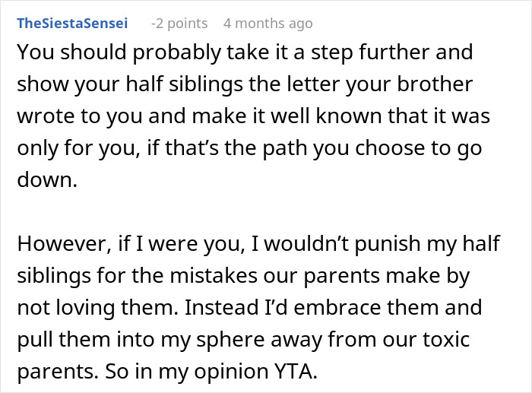
Task: Open TheSiestaSensei's user profile
Action: 72,24
